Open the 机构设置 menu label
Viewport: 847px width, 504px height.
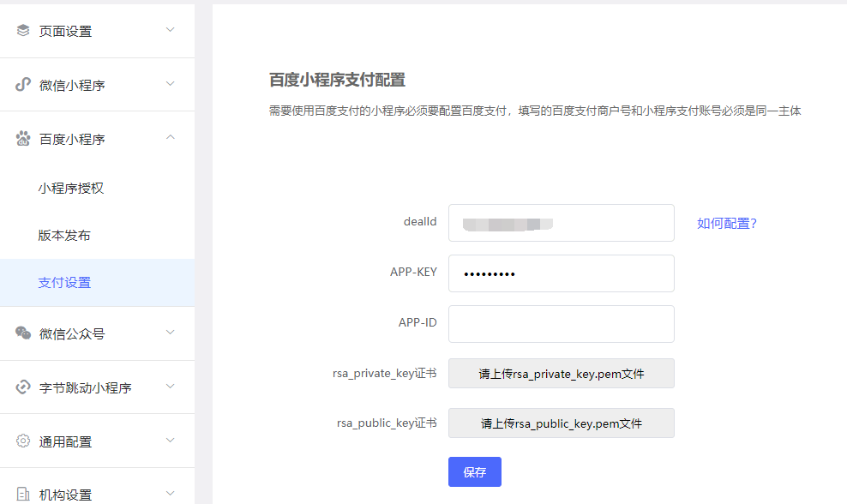65,495
